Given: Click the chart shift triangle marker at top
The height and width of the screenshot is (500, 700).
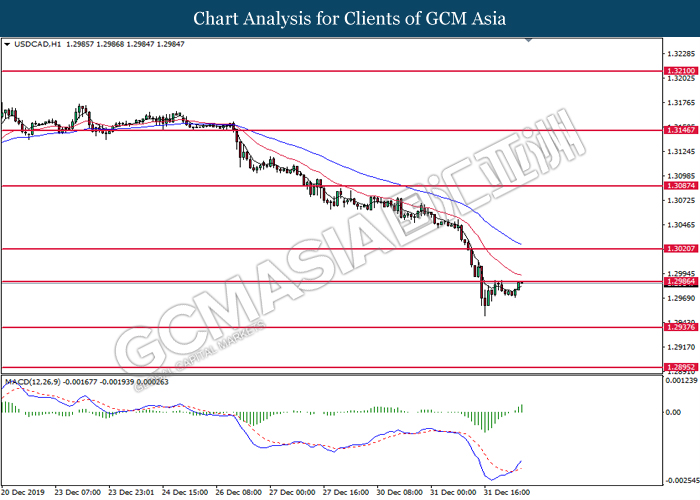Looking at the screenshot, I should (529, 40).
